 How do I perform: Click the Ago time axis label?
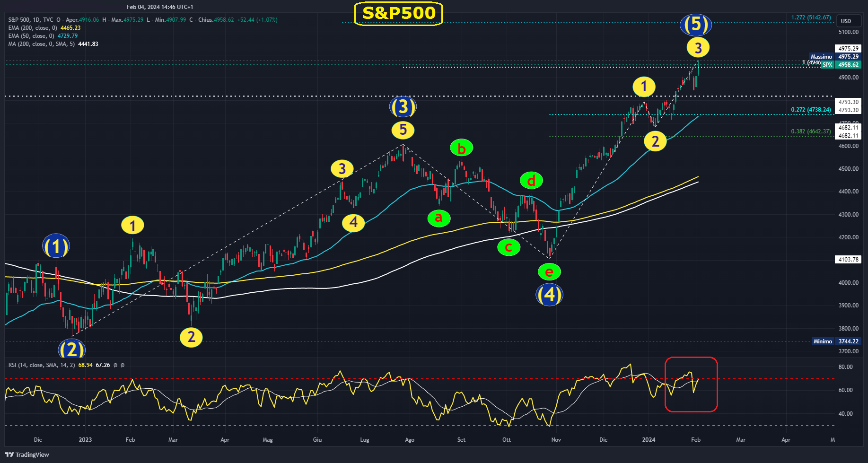point(410,440)
